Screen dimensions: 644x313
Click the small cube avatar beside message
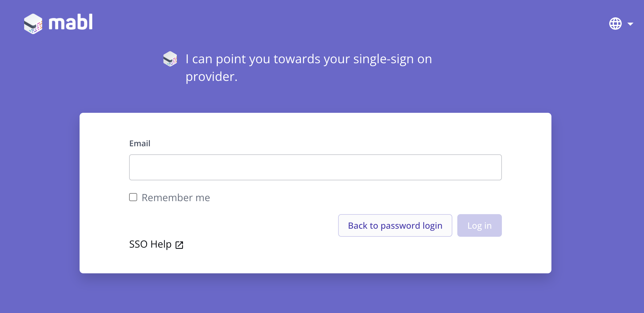coord(170,59)
